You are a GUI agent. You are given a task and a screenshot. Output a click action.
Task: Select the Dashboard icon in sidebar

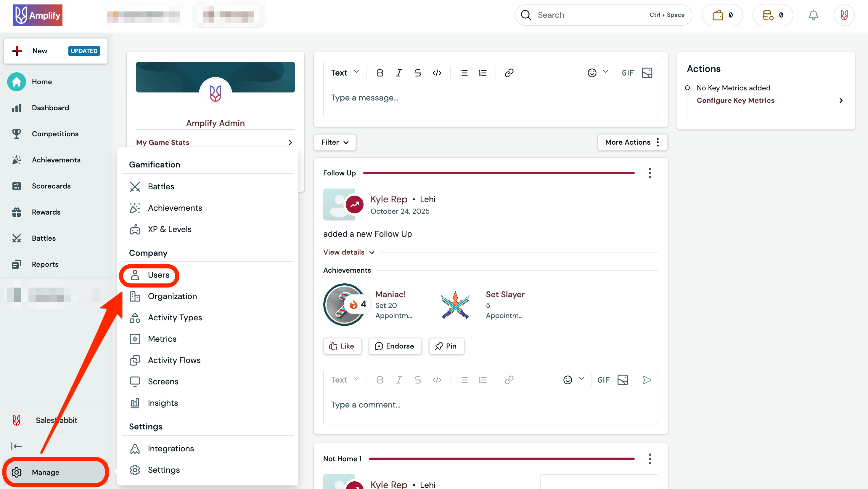coord(16,108)
